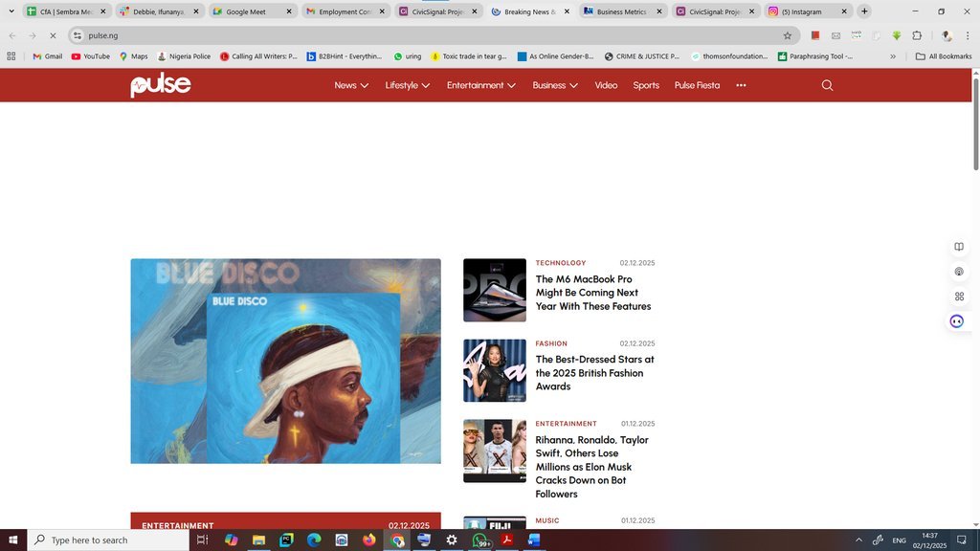Click the MacBook Pro article thumbnail

pos(495,291)
